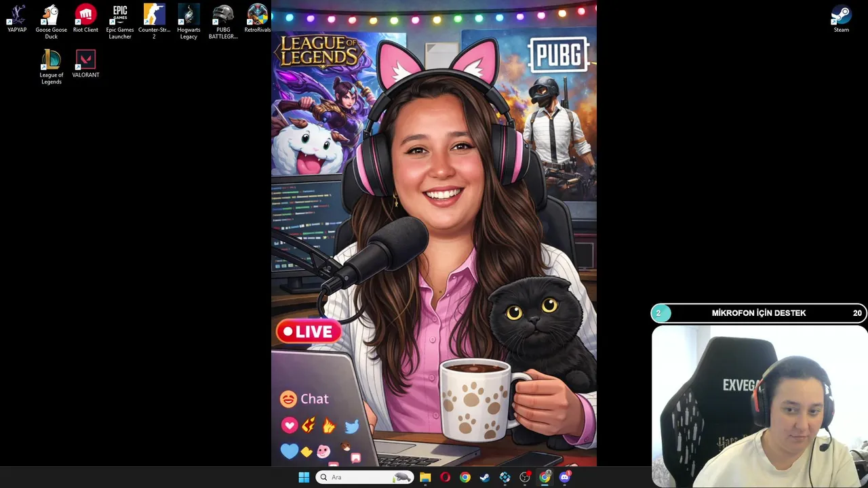
Task: Open the Chrome icon next to Opera
Action: click(x=465, y=477)
